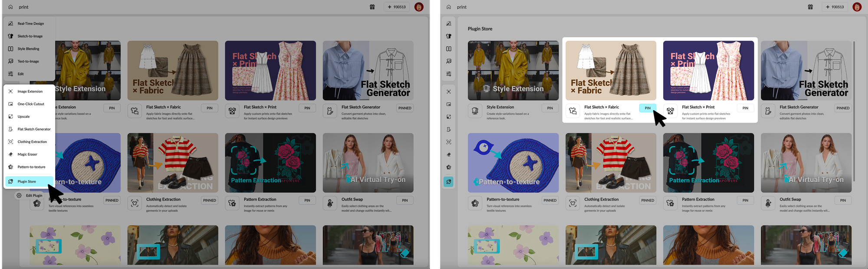Open the spotlighted Flat Sketch × Fabric thumbnail
The height and width of the screenshot is (269, 868).
pyautogui.click(x=611, y=70)
